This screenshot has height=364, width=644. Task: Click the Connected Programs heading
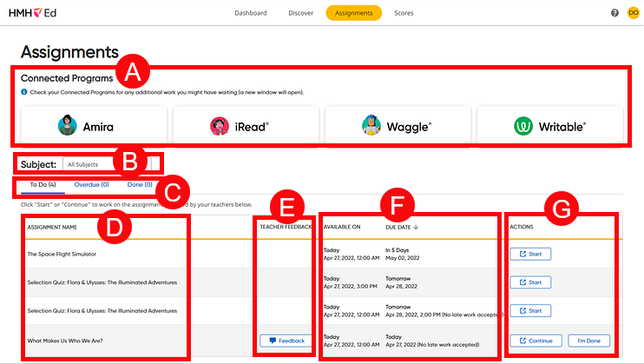[x=67, y=78]
